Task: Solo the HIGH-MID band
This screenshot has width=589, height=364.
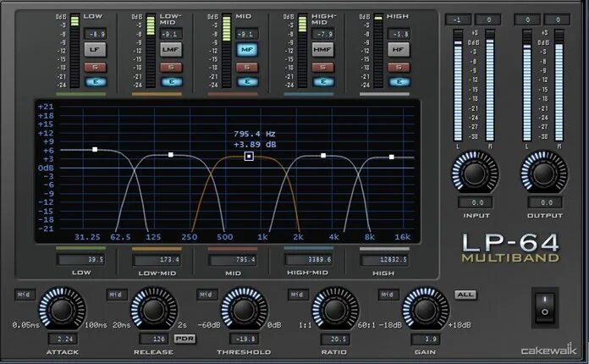Action: click(x=323, y=67)
